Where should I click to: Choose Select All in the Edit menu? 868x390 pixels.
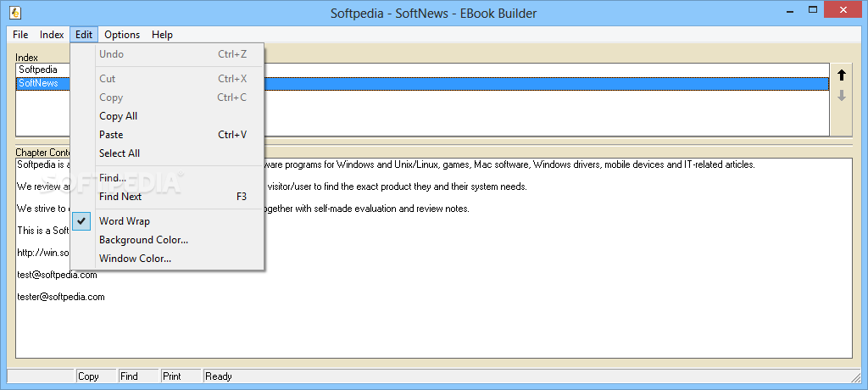point(167,153)
